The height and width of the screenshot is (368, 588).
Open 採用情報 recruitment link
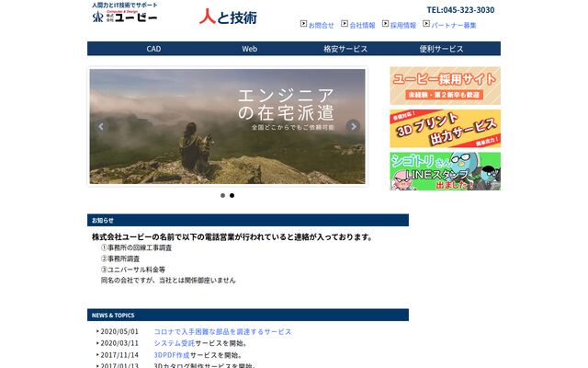point(403,25)
